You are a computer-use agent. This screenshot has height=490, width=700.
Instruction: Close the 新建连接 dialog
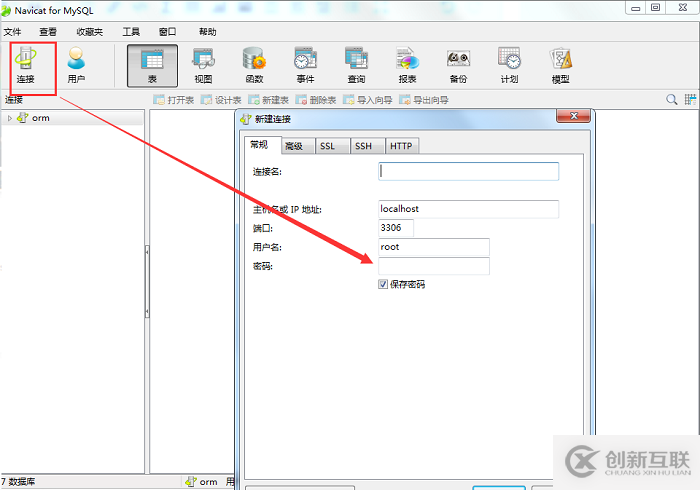[x=573, y=116]
